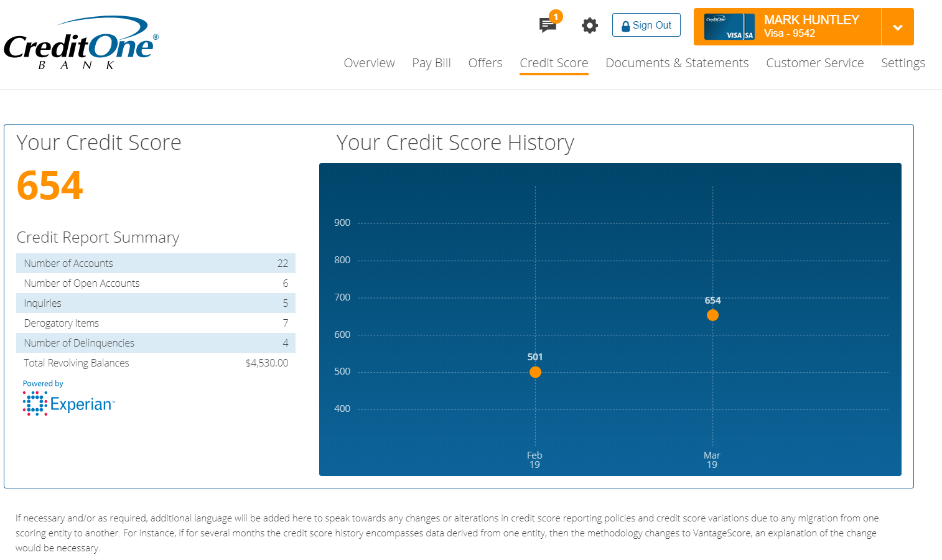This screenshot has width=942, height=560.
Task: Click the Inquiries row
Action: coord(156,303)
